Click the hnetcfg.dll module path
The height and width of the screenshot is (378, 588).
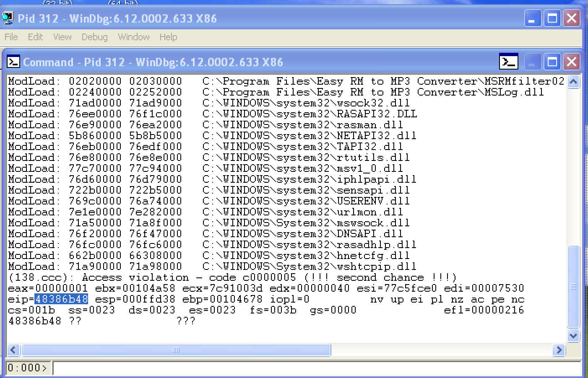click(306, 256)
